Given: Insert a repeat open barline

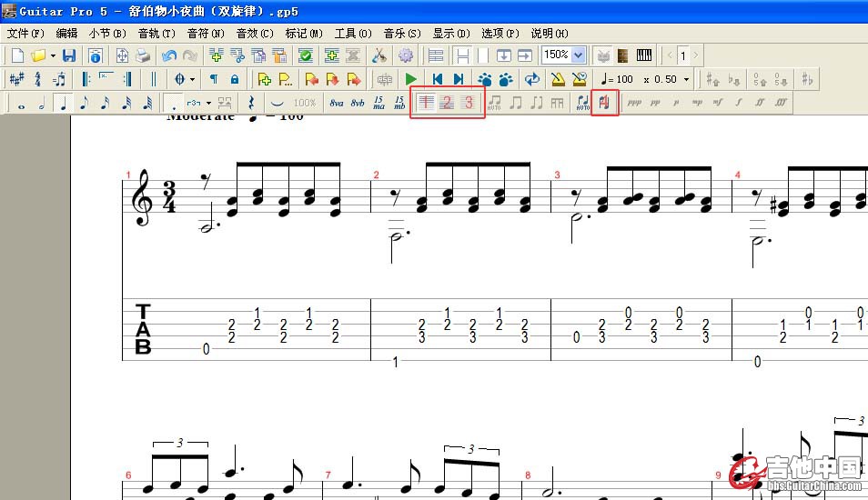Looking at the screenshot, I should 86,79.
